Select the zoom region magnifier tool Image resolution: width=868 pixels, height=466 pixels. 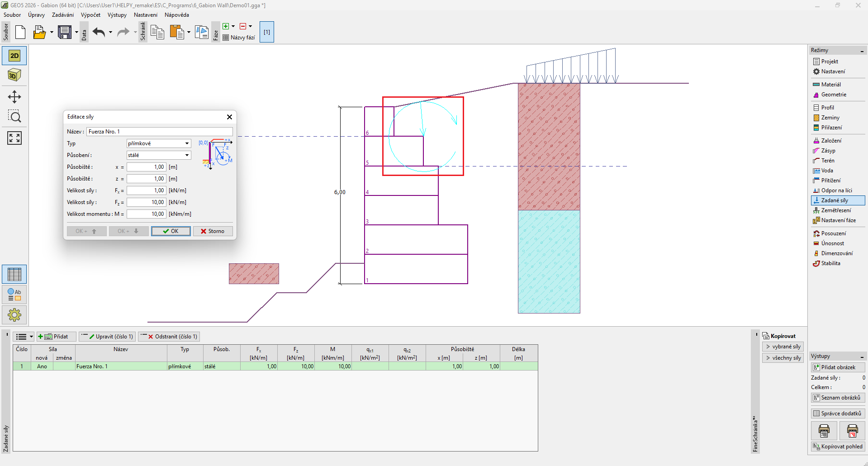[14, 117]
